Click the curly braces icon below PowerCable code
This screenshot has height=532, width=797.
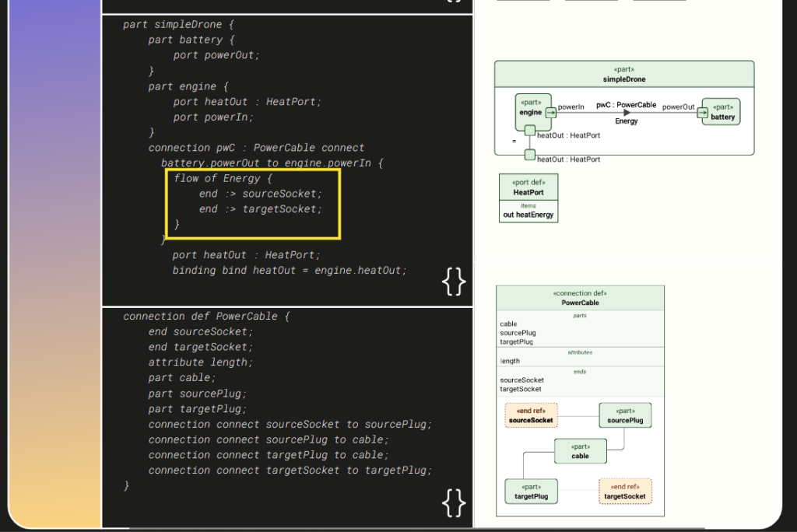tap(454, 502)
